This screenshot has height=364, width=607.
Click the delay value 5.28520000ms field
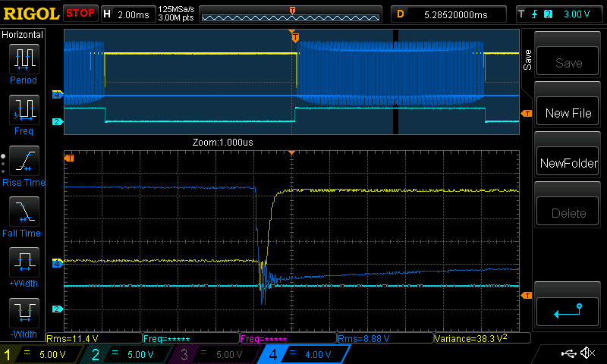pos(448,14)
